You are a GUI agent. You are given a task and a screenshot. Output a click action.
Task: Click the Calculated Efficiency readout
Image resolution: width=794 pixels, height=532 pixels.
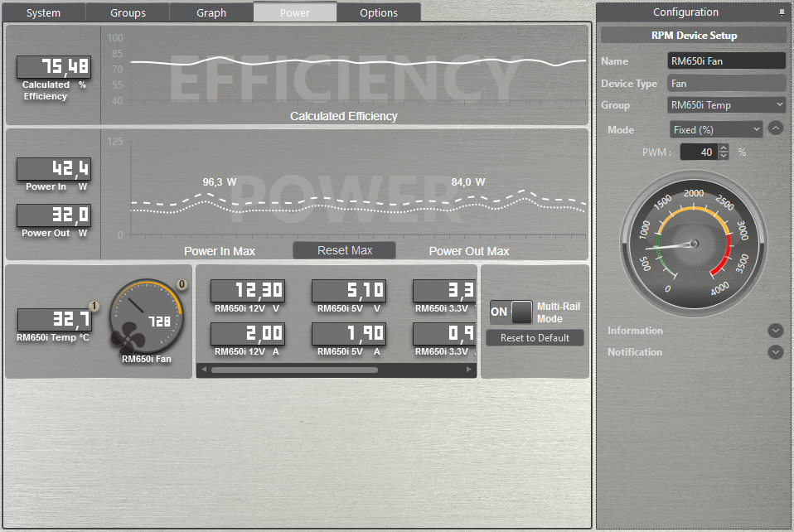click(x=54, y=67)
